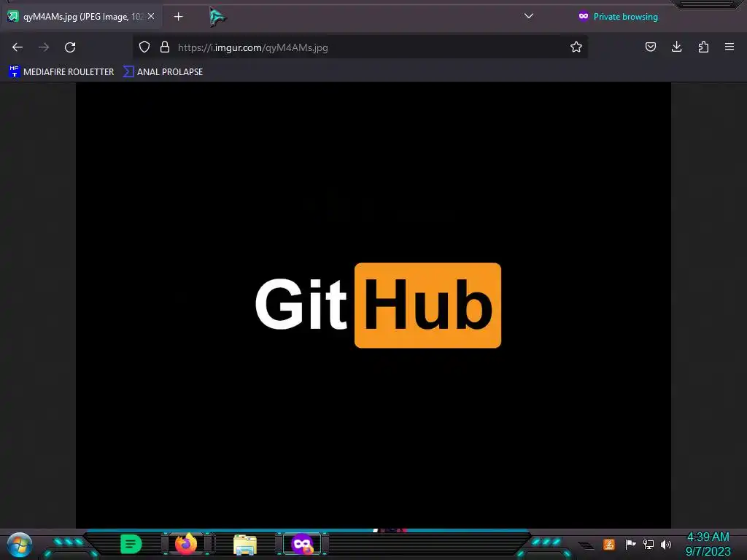Click the Private browsing indicator

coord(618,17)
